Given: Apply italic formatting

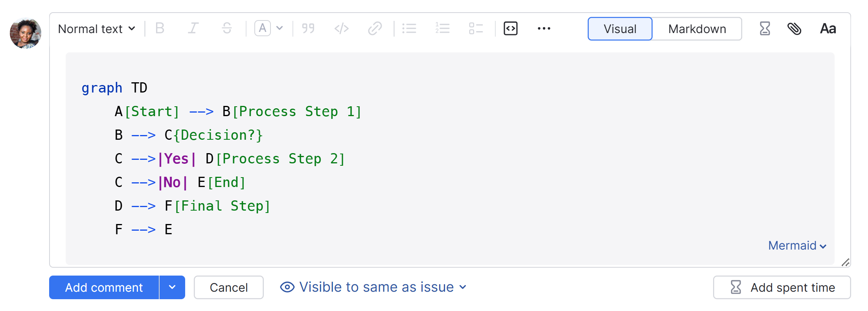Looking at the screenshot, I should click(x=193, y=28).
